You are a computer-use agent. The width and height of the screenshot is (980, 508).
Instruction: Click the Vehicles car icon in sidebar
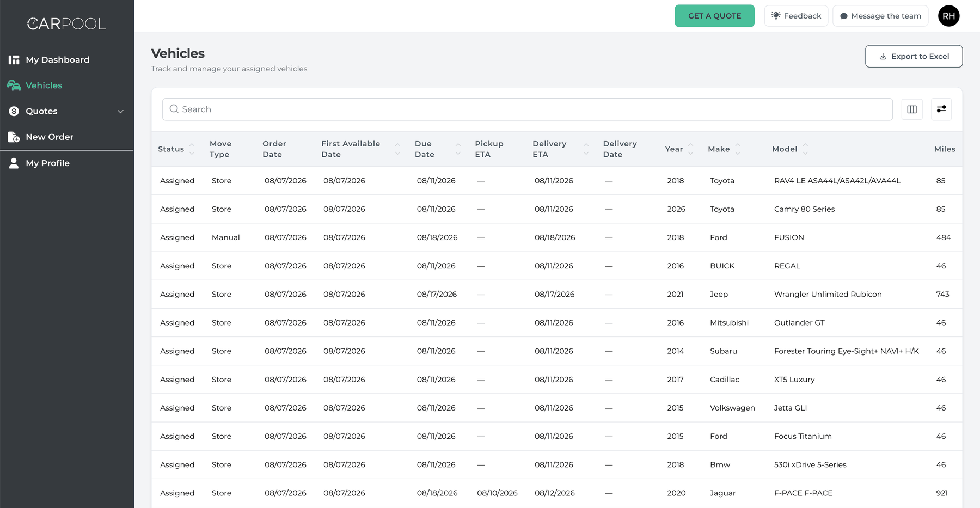click(x=14, y=85)
